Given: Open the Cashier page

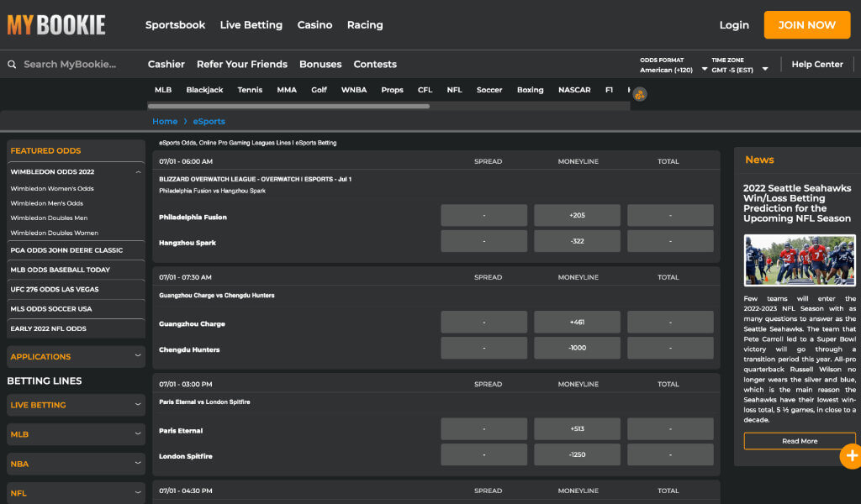Looking at the screenshot, I should pyautogui.click(x=166, y=64).
